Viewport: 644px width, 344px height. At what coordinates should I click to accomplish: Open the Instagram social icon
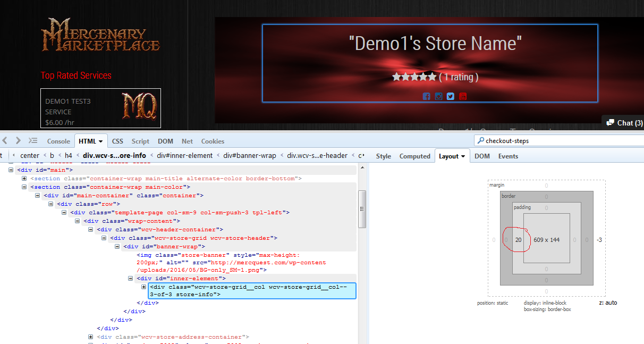(438, 96)
